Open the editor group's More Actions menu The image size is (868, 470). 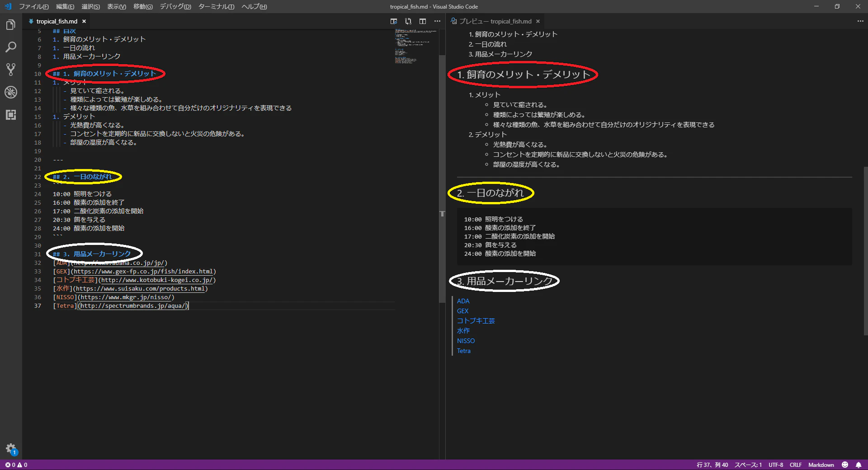click(x=437, y=21)
